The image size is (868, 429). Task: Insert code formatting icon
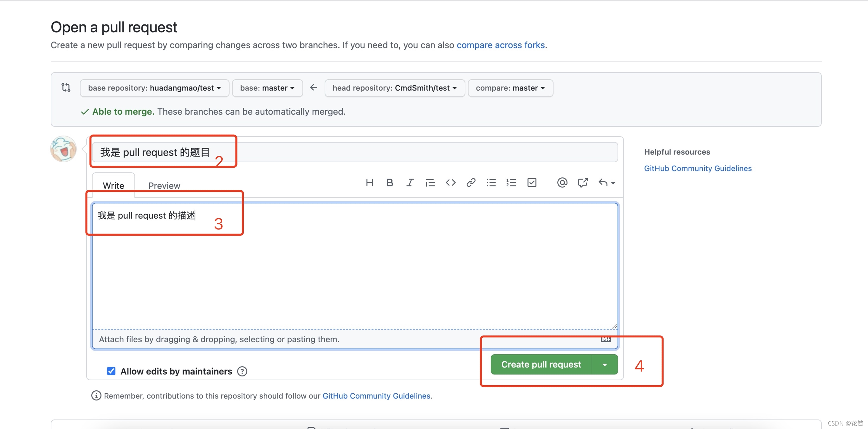pos(450,182)
